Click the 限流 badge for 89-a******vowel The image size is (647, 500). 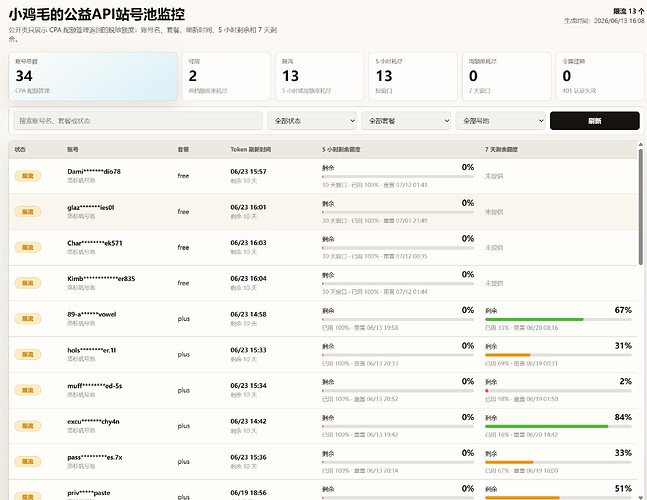pos(28,318)
